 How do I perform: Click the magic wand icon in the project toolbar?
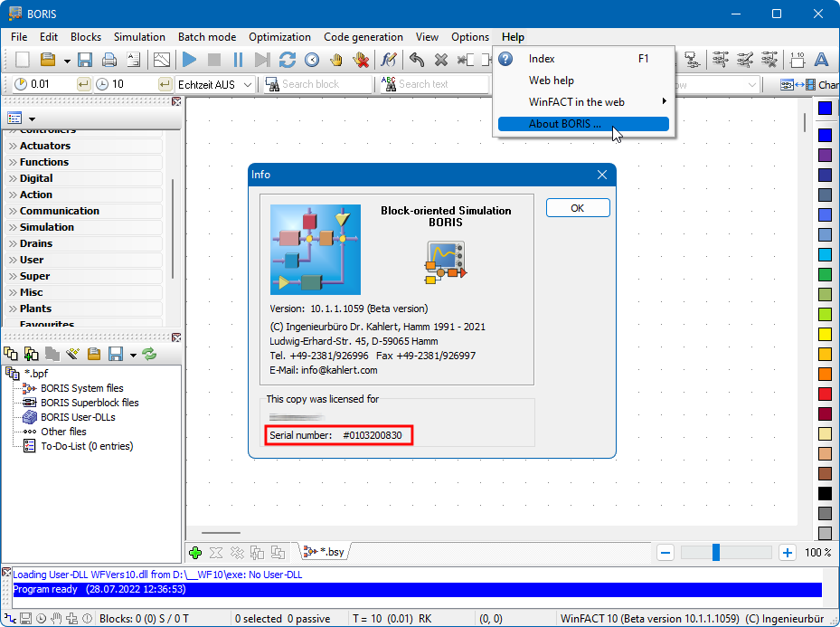point(72,354)
